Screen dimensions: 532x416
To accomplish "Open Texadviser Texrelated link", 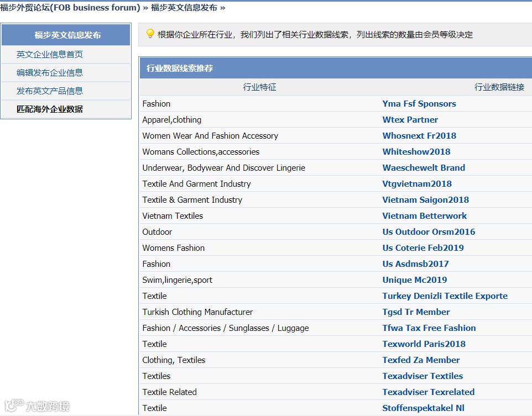I will pos(428,392).
